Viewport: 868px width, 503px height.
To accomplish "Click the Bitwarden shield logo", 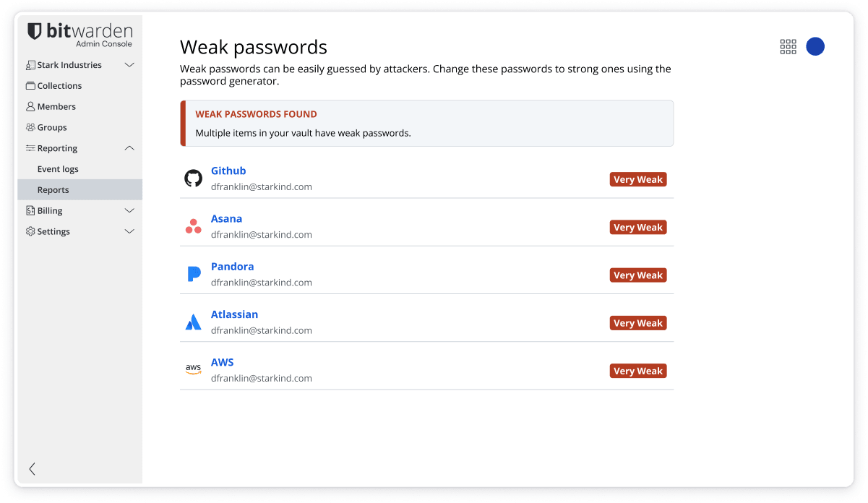I will point(35,32).
